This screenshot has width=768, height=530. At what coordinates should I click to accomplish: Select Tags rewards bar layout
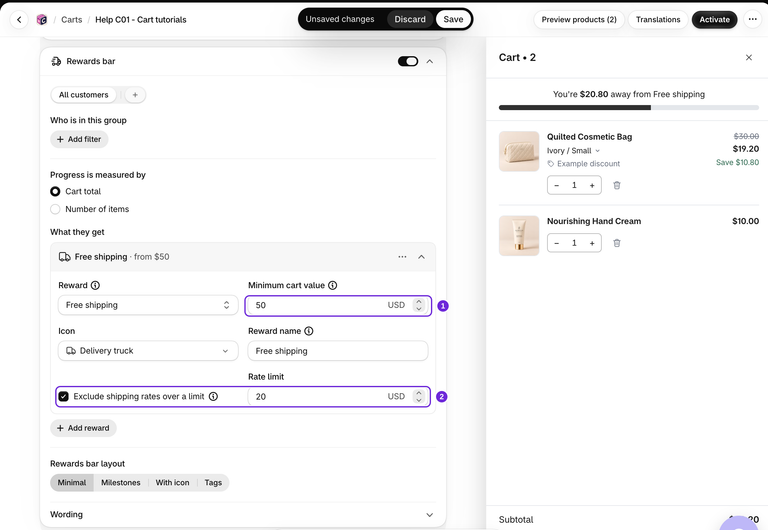coord(213,482)
